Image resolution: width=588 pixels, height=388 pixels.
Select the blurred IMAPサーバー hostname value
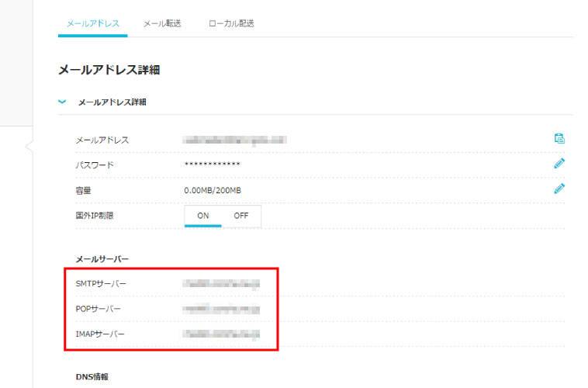click(220, 334)
